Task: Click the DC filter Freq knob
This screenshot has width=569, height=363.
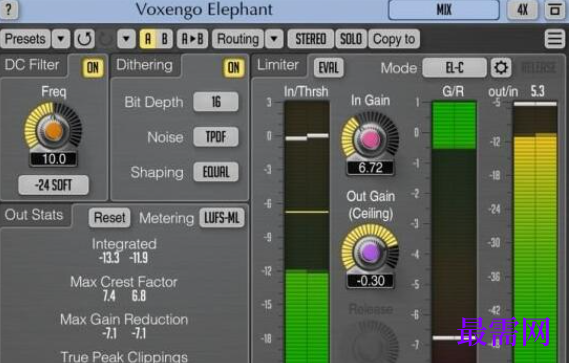Action: 53,130
